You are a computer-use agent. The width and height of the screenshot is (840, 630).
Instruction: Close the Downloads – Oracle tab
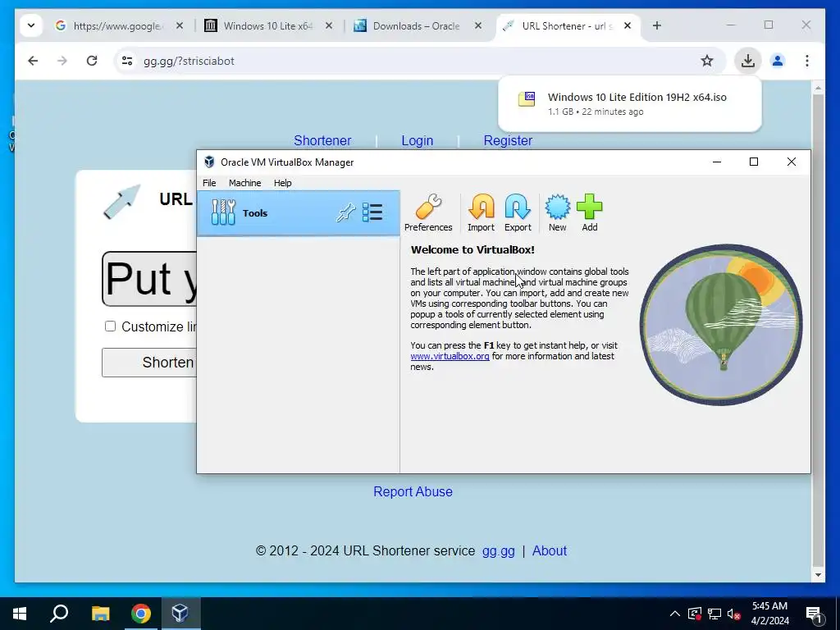[478, 25]
